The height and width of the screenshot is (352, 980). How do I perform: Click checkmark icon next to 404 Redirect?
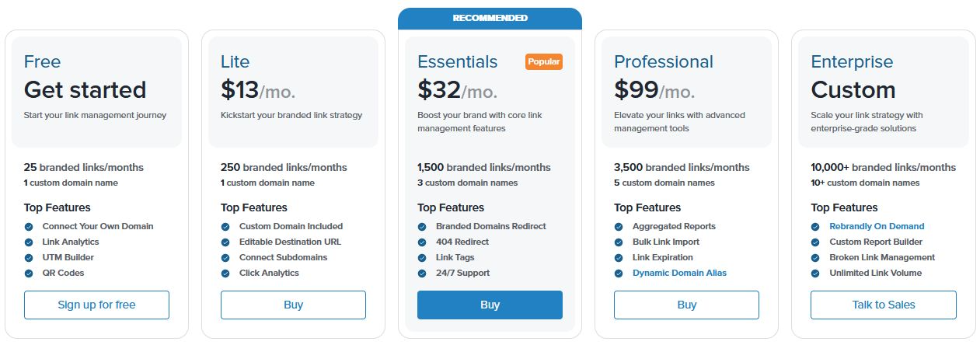point(422,242)
